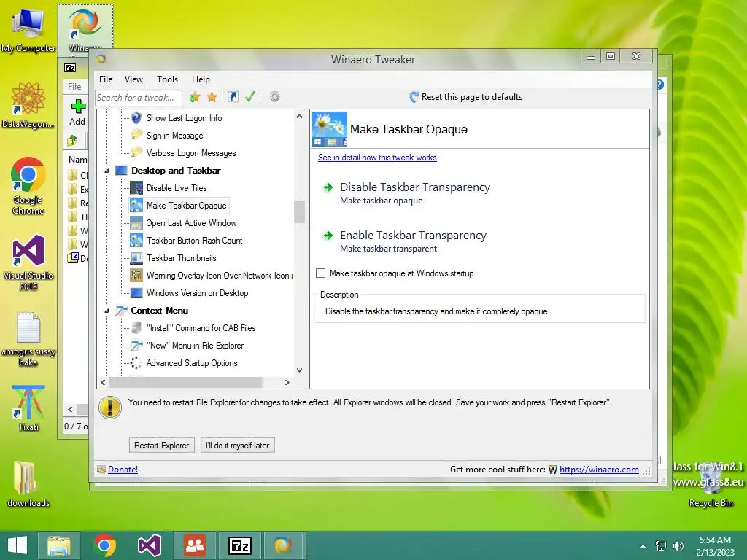Screen dimensions: 747x560
Task: Click the tree scrollbar up arrow
Action: [x=299, y=116]
